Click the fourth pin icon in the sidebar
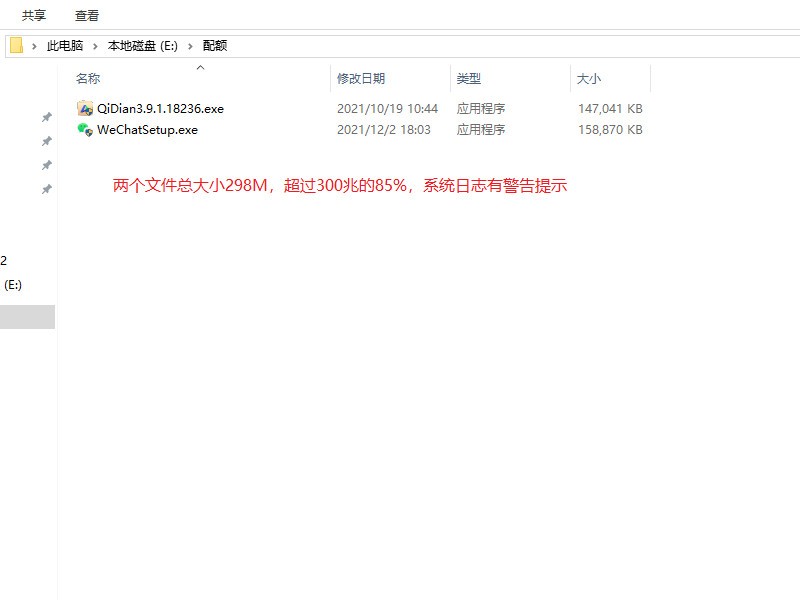Image resolution: width=800 pixels, height=600 pixels. click(46, 189)
